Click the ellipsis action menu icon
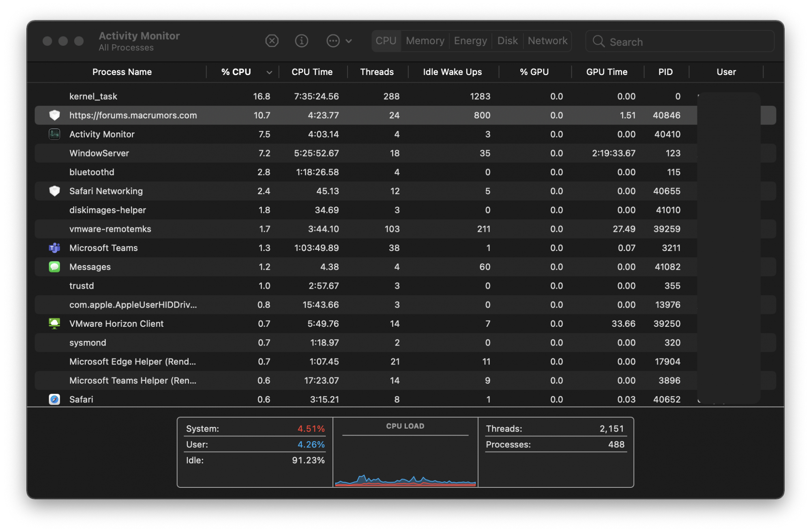Image resolution: width=811 pixels, height=532 pixels. 333,41
